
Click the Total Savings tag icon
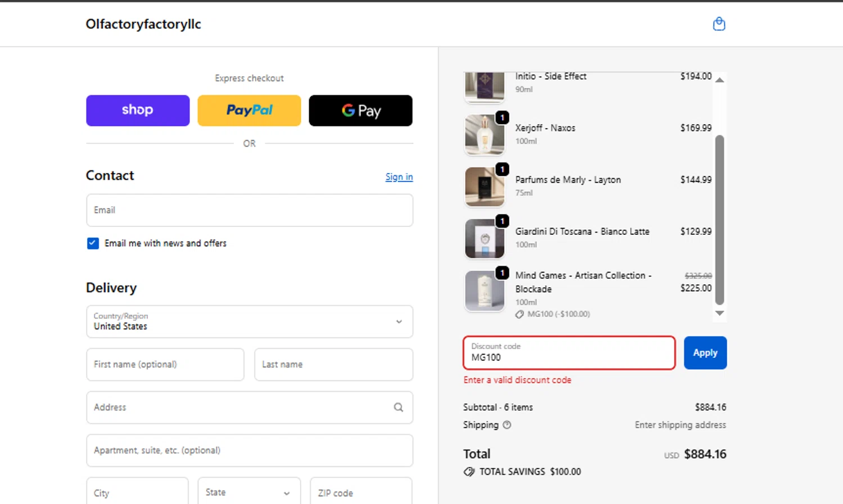[469, 471]
